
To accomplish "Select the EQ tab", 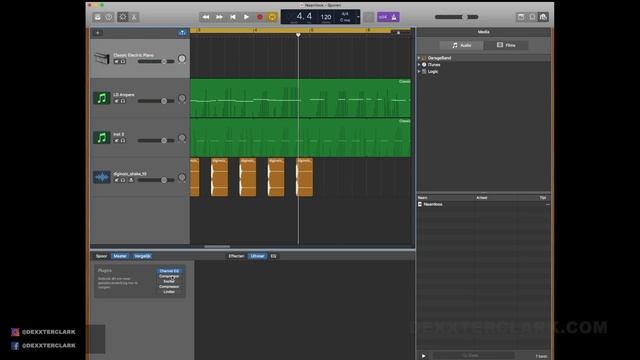I will pyautogui.click(x=273, y=256).
